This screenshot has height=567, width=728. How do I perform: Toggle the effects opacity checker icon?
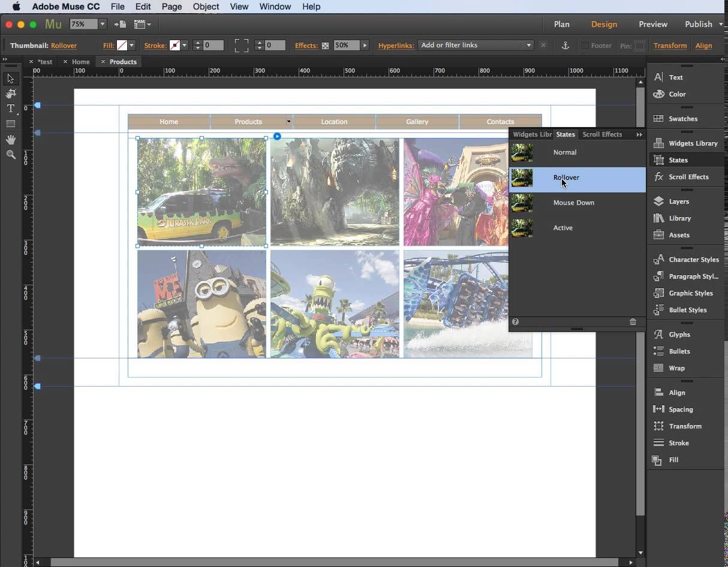click(325, 46)
